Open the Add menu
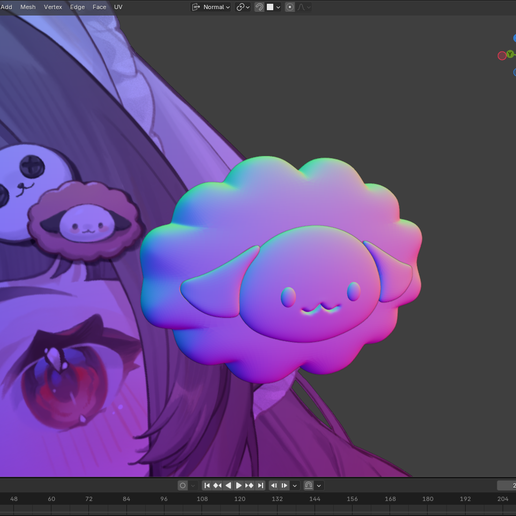This screenshot has width=516, height=516. 6,7
